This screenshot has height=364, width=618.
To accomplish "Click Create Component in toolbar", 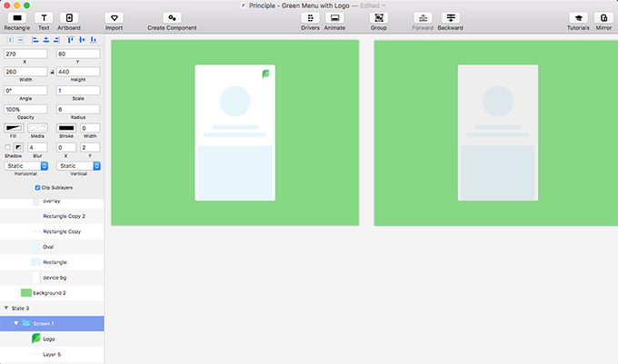I will click(171, 18).
